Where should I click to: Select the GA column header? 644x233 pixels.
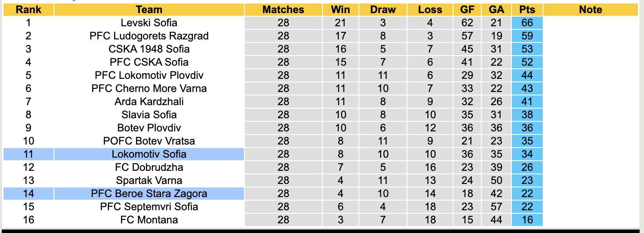(x=496, y=10)
